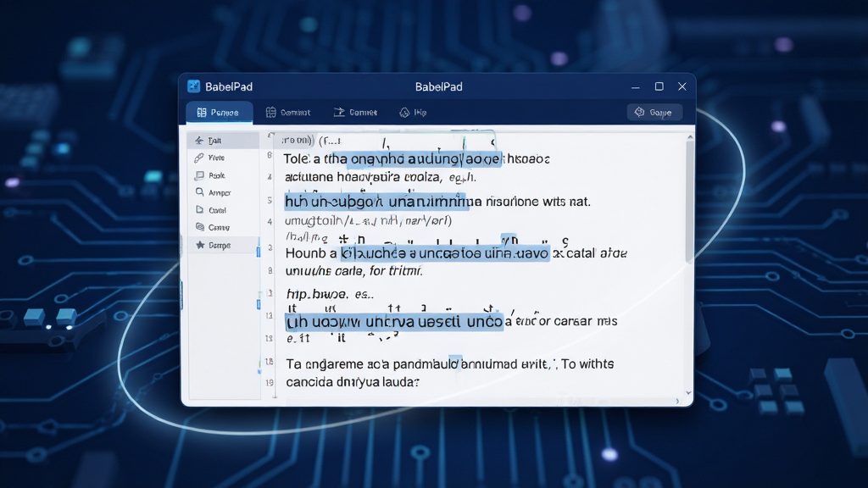This screenshot has height=488, width=868.
Task: Click the horizontal scroll right arrow at bottom
Action: coord(677,401)
